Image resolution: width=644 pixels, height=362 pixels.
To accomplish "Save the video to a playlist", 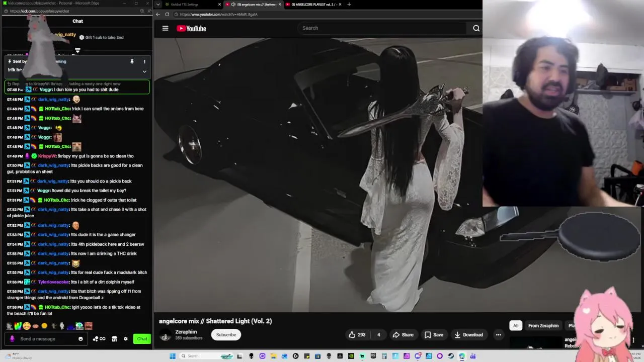I will 434,335.
